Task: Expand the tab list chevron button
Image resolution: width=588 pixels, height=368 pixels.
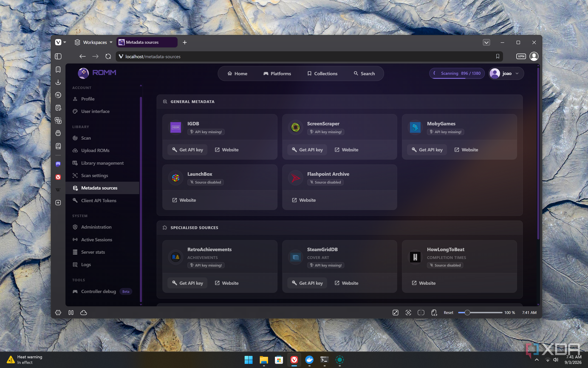Action: (486, 42)
